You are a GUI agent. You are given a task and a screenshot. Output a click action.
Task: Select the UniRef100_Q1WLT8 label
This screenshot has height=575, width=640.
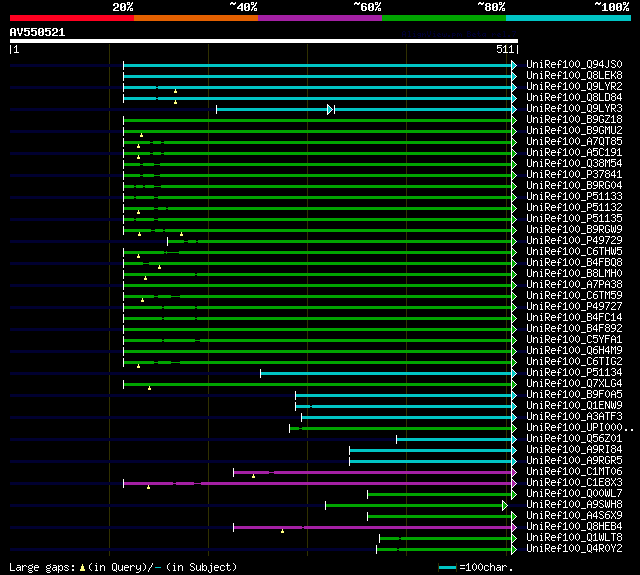tap(574, 538)
